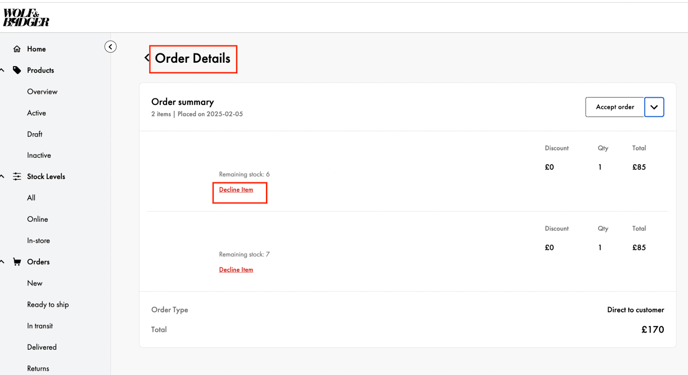The image size is (688, 375).
Task: Select Online stock levels
Action: 37,219
